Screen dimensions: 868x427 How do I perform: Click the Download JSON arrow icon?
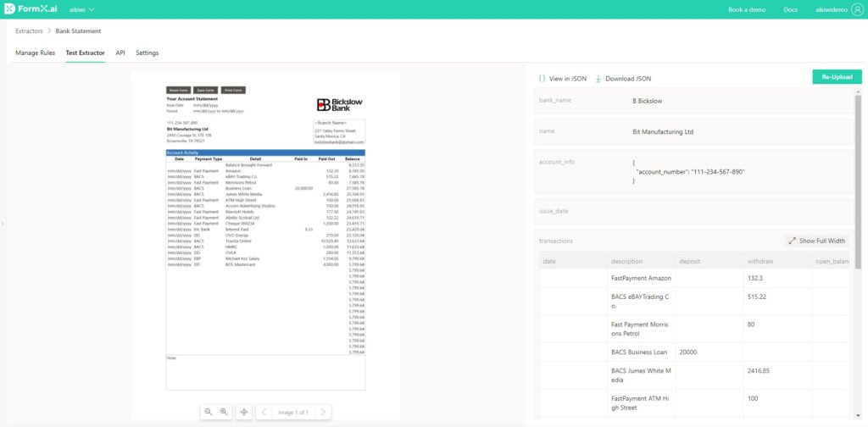(x=598, y=79)
